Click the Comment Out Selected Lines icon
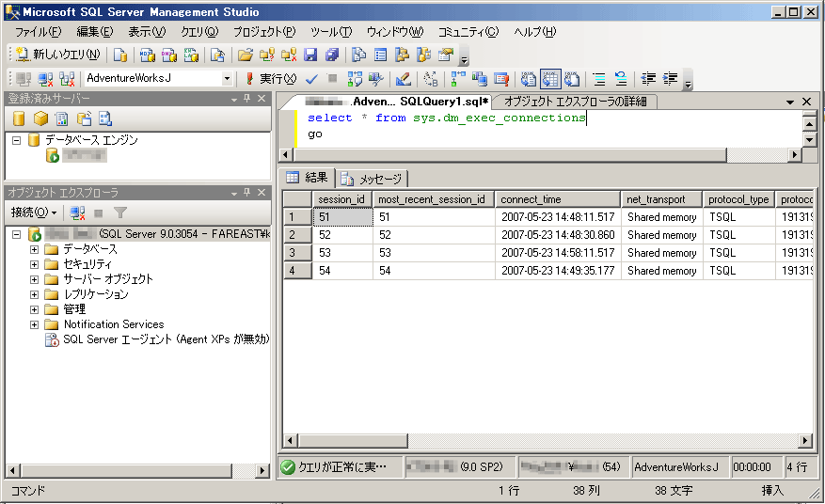 click(599, 79)
